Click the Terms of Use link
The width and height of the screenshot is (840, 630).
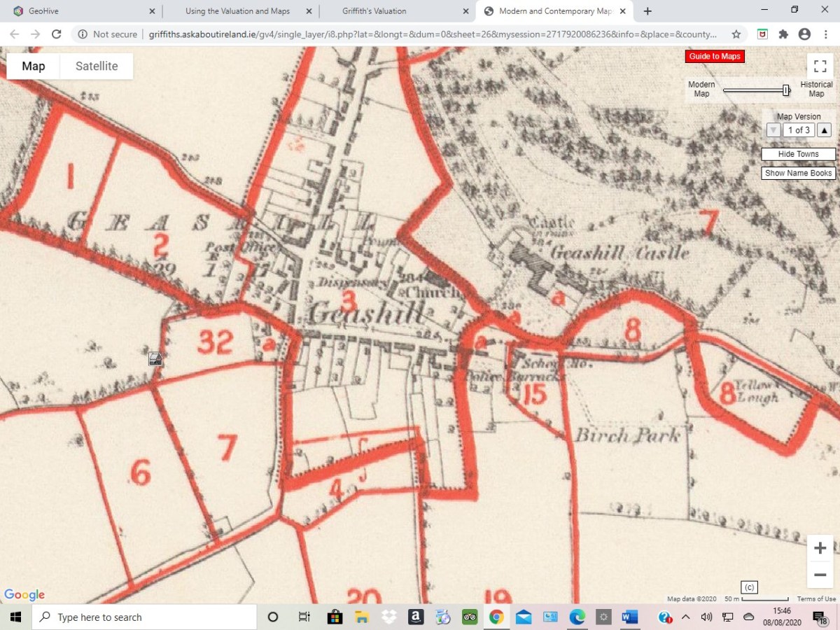point(816,598)
